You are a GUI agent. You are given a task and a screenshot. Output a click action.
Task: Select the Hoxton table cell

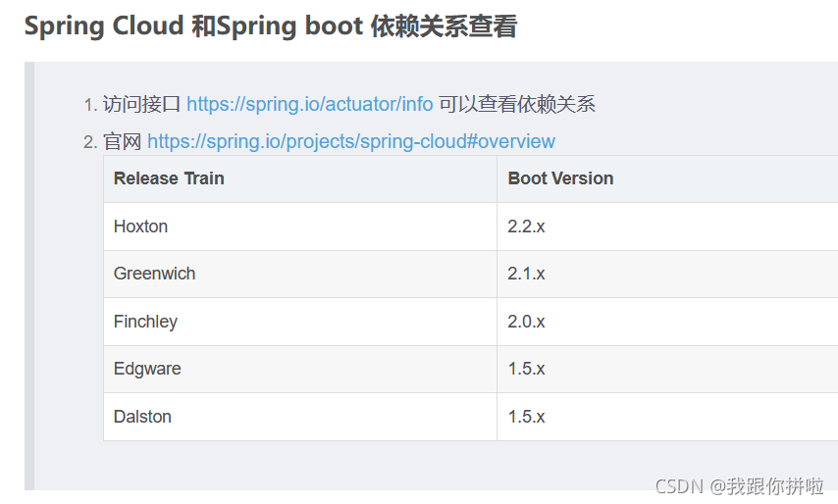(x=300, y=227)
